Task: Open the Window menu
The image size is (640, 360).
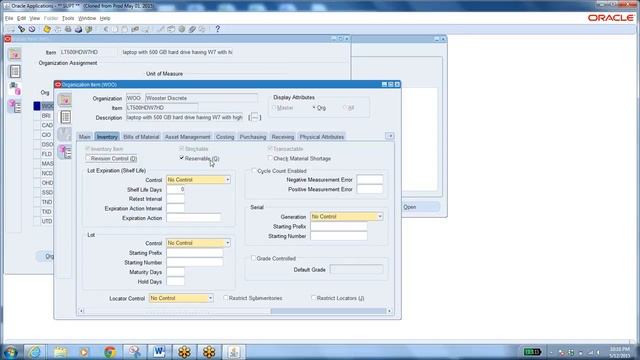Action: pyautogui.click(x=87, y=18)
